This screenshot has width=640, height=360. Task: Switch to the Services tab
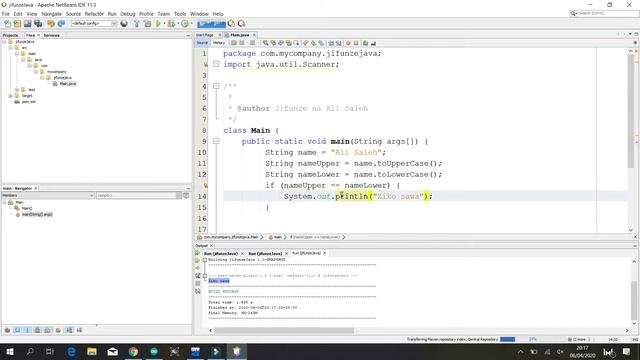pos(52,36)
